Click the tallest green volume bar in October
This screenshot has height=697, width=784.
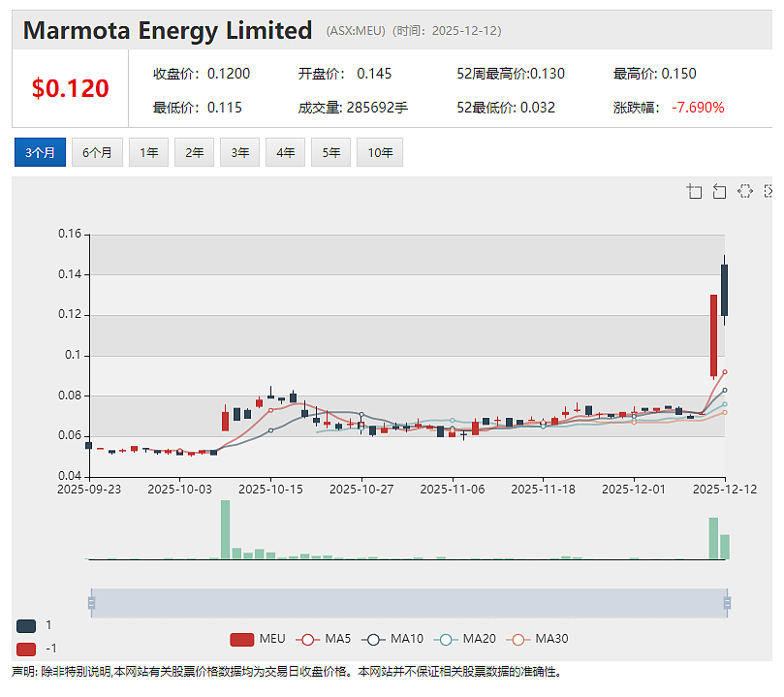tap(226, 529)
